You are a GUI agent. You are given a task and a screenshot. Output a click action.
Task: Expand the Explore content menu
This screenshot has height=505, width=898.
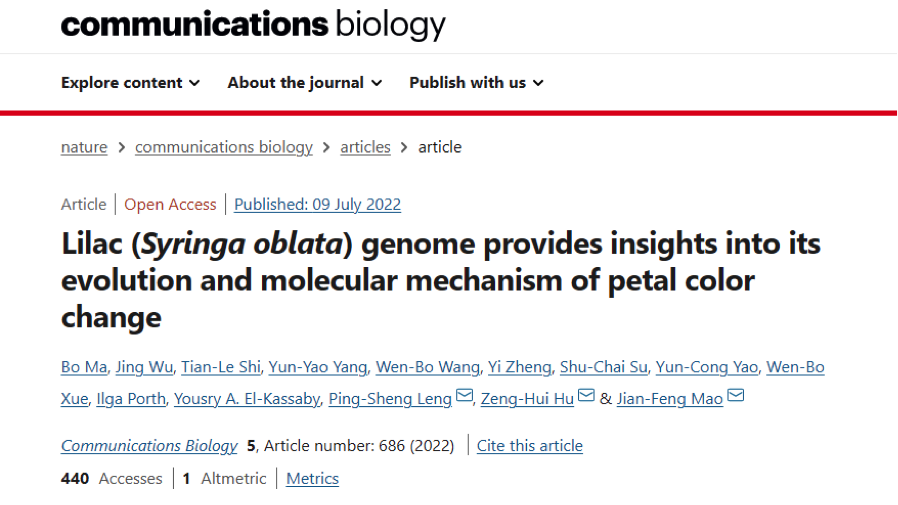click(130, 83)
